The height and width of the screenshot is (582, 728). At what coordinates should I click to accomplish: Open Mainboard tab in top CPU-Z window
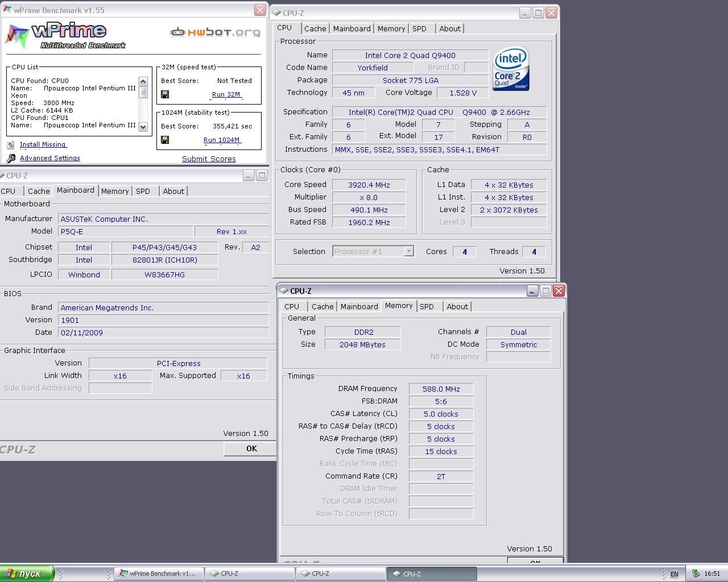point(352,28)
